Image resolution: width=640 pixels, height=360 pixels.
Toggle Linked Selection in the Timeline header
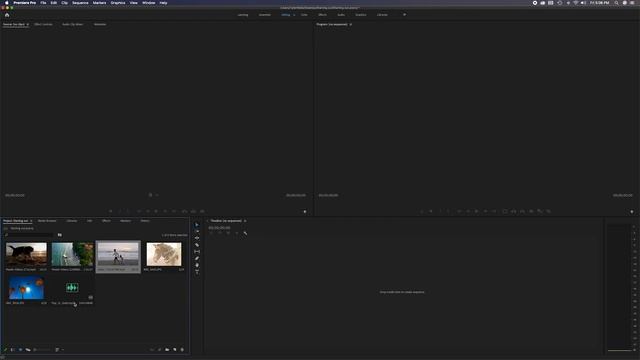click(x=228, y=233)
